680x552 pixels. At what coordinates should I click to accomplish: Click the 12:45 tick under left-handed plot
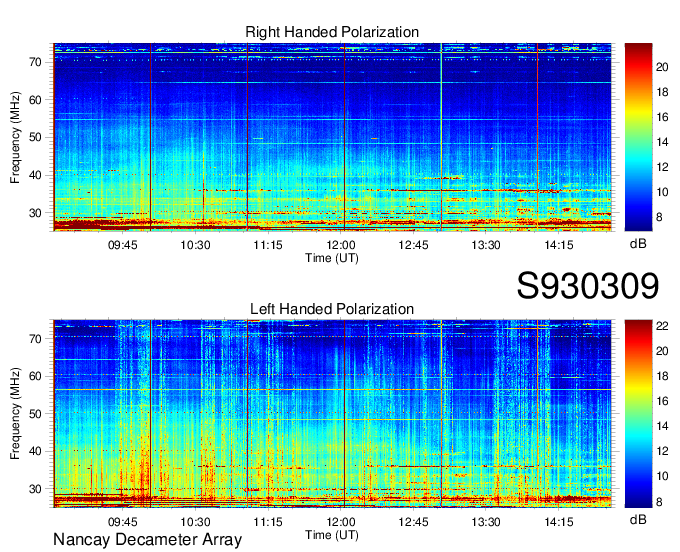coord(413,522)
